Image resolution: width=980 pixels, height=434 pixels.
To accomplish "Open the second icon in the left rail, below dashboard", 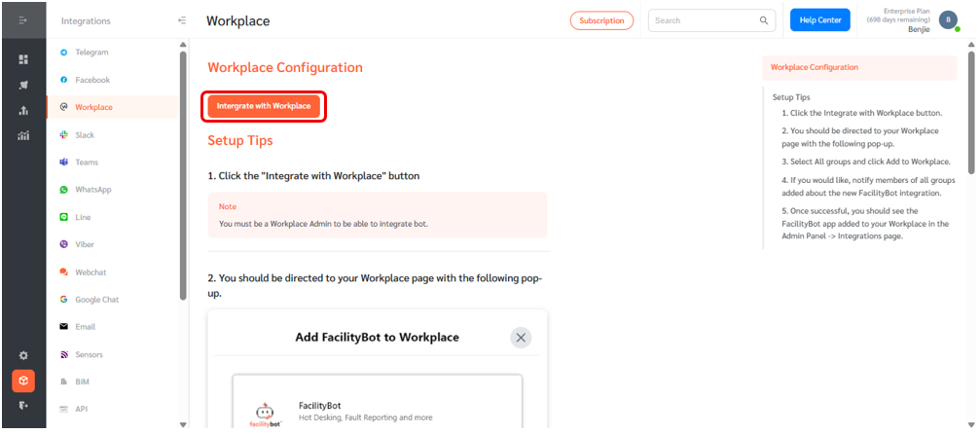I will pyautogui.click(x=23, y=85).
